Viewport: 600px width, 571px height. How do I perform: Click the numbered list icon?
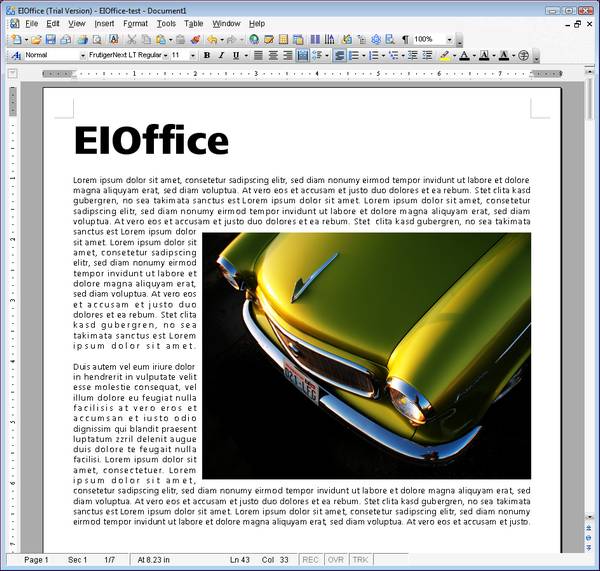[373, 55]
